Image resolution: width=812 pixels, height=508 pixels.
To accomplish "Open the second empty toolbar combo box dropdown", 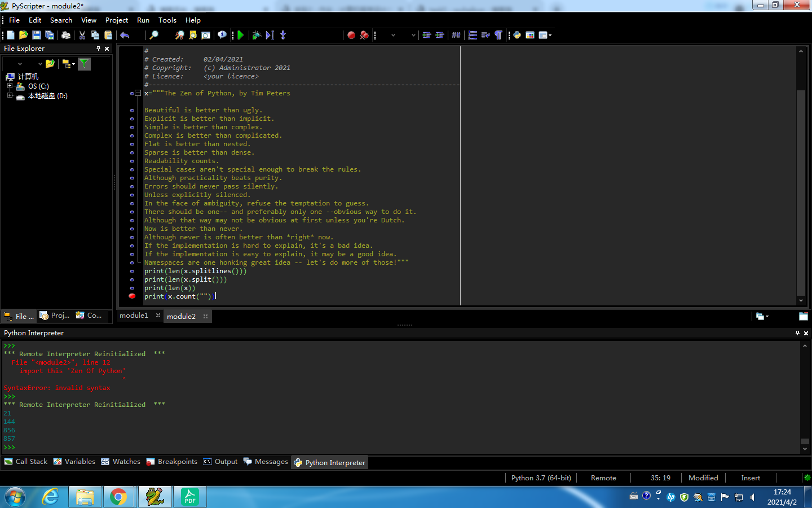I will pyautogui.click(x=413, y=35).
